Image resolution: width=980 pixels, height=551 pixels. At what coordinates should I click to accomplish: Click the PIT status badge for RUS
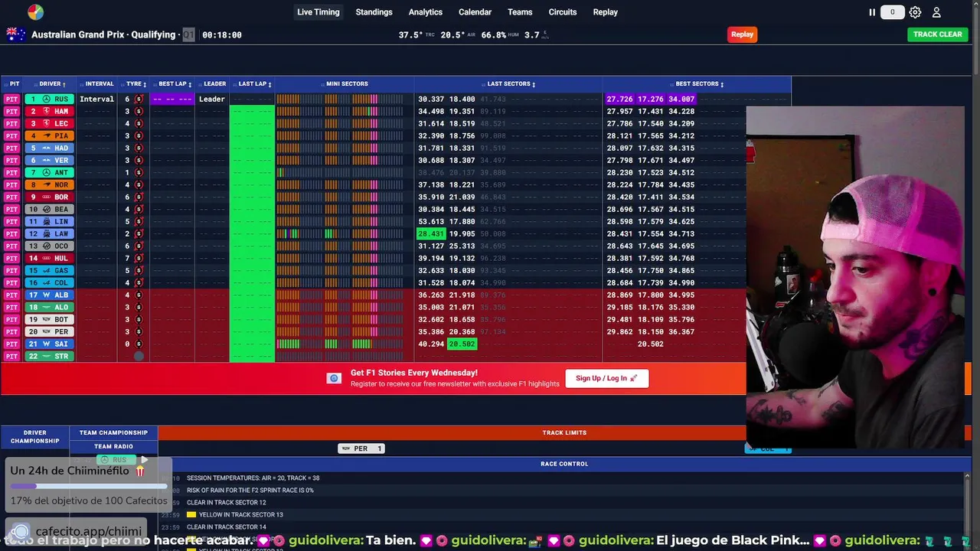point(11,99)
